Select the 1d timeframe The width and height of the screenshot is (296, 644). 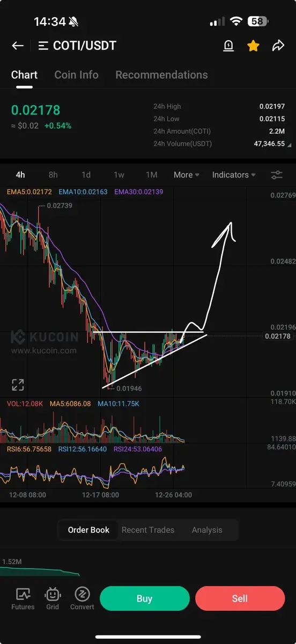[86, 175]
